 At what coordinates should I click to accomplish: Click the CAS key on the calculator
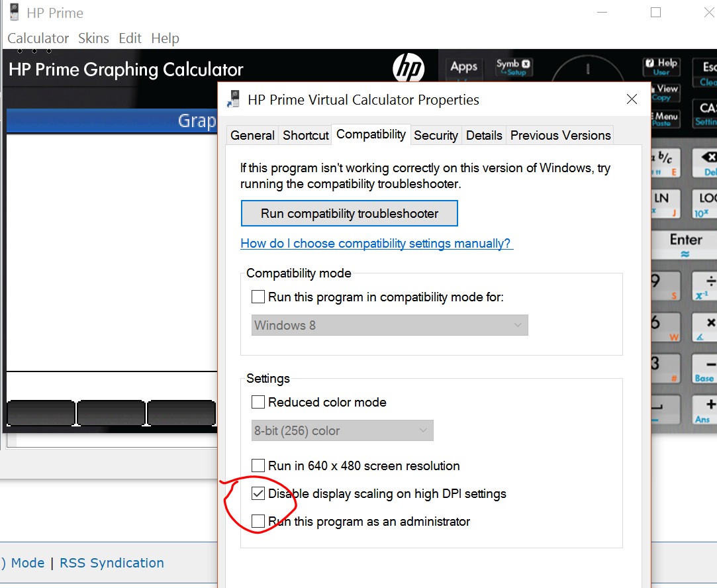(x=704, y=114)
